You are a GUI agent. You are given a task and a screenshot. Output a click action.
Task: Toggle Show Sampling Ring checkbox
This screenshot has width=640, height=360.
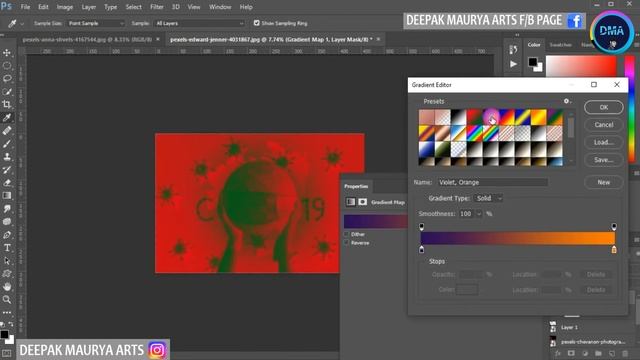click(256, 23)
